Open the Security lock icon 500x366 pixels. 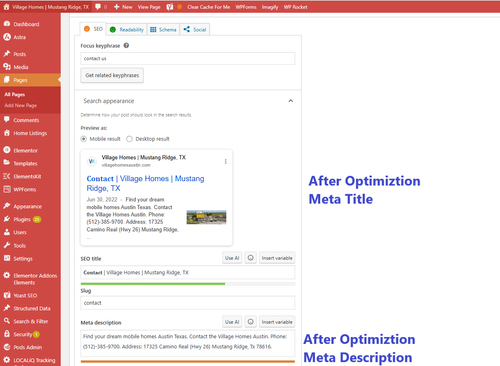coord(7,334)
